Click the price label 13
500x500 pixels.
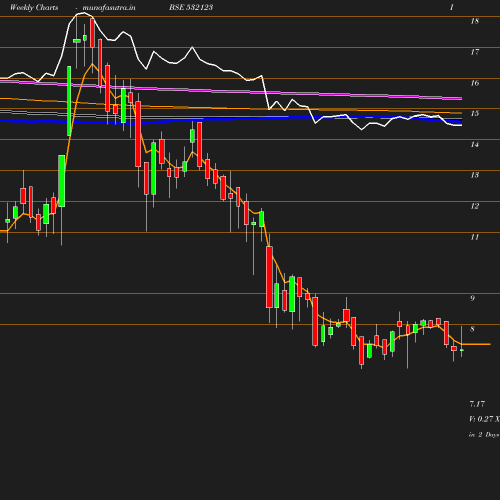475,175
